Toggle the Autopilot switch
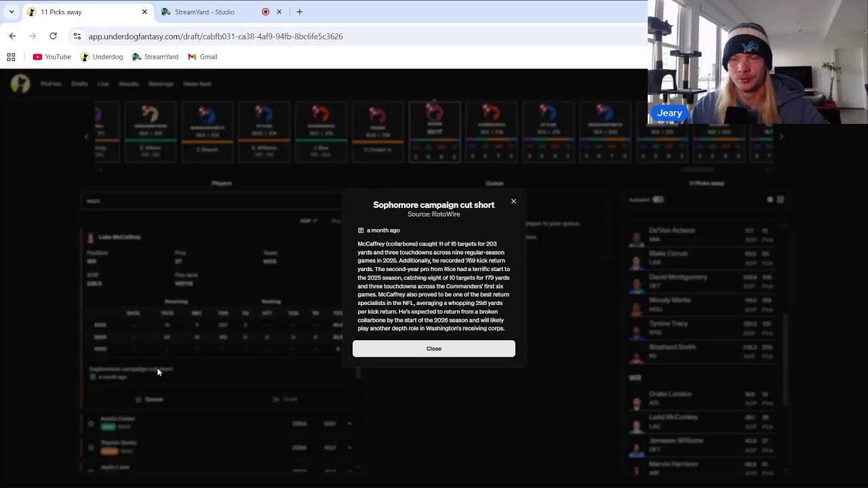Image resolution: width=868 pixels, height=488 pixels. 658,200
